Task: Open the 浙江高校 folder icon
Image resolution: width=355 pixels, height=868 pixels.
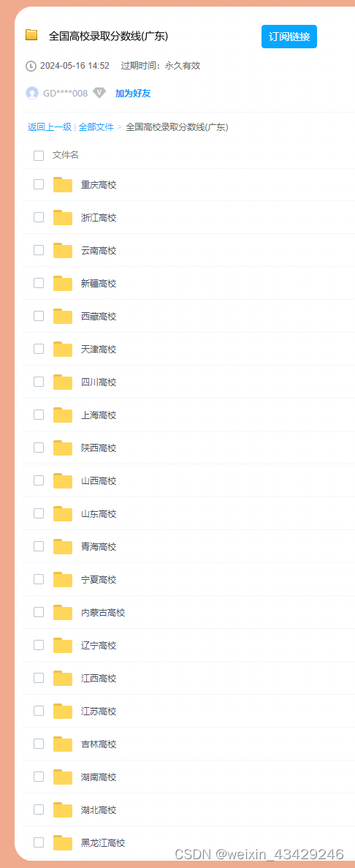Action: coord(63,218)
